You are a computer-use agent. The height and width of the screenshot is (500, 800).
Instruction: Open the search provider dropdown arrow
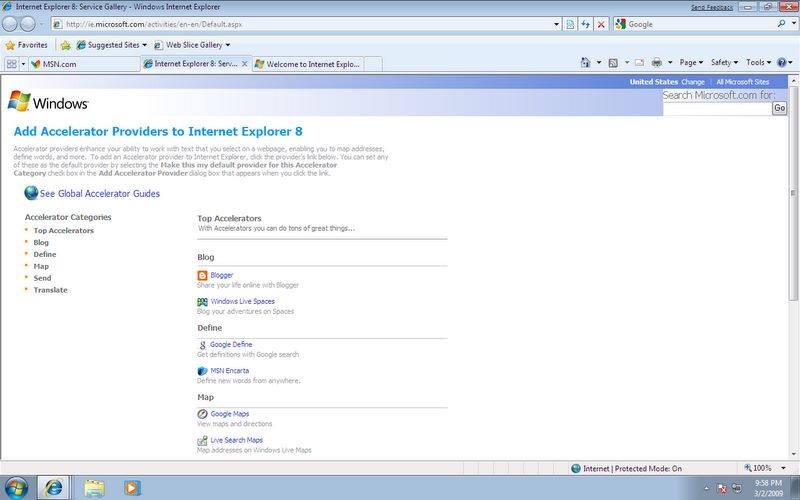794,23
